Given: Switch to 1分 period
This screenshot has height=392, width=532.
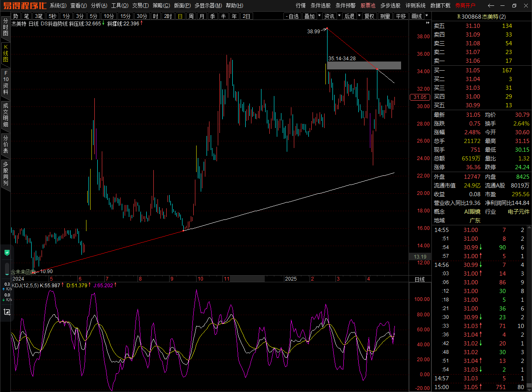Looking at the screenshot, I should tap(66, 16).
